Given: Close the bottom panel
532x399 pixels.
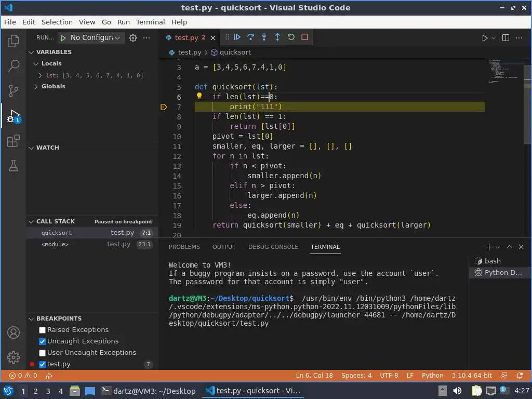Looking at the screenshot, I should (521, 247).
